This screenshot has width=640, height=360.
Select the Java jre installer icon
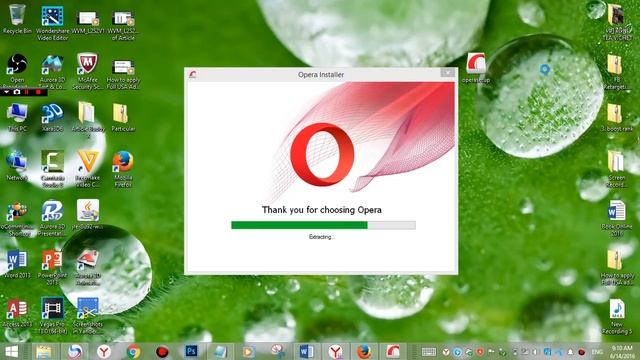[88, 214]
